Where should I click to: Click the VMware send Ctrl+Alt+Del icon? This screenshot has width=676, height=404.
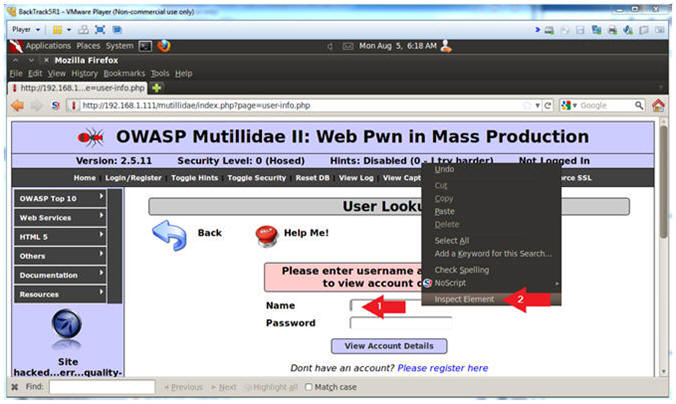click(x=84, y=29)
